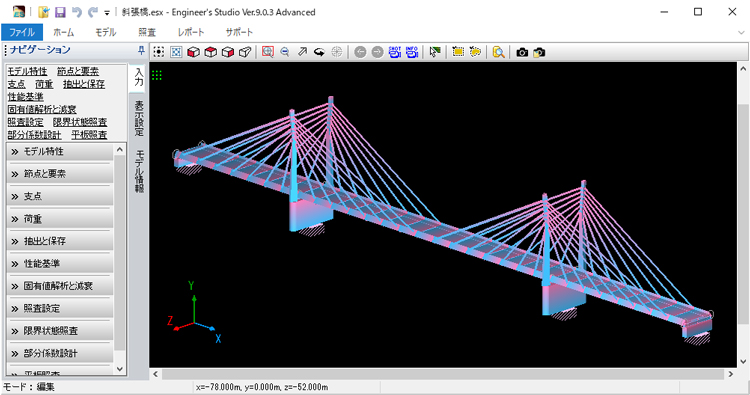Expand the モデル特性 section
Viewport: 750px width, 395px height.
(60, 152)
